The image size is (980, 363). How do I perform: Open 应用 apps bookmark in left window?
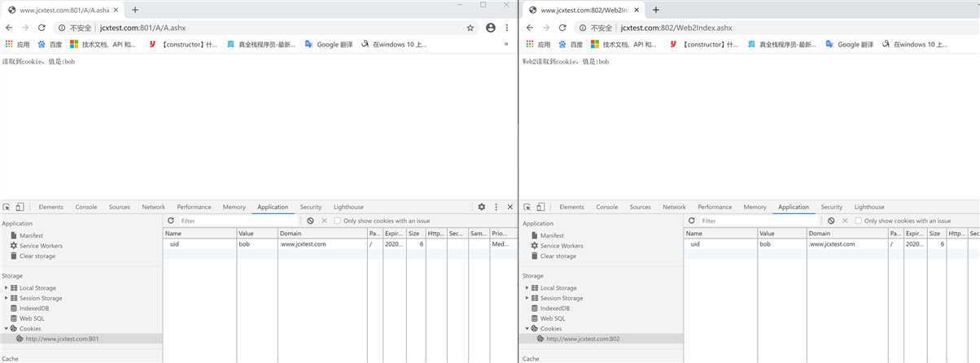pos(16,44)
